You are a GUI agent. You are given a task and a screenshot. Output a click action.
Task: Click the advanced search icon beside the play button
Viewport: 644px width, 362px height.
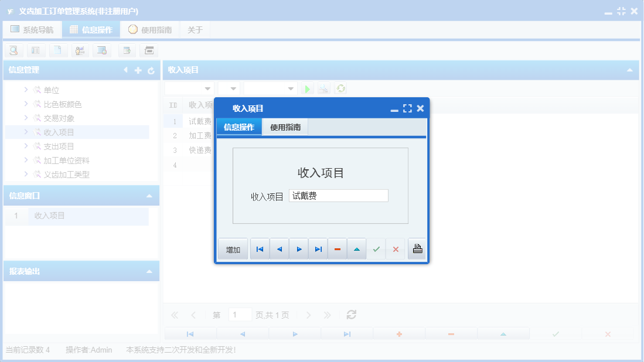(323, 88)
